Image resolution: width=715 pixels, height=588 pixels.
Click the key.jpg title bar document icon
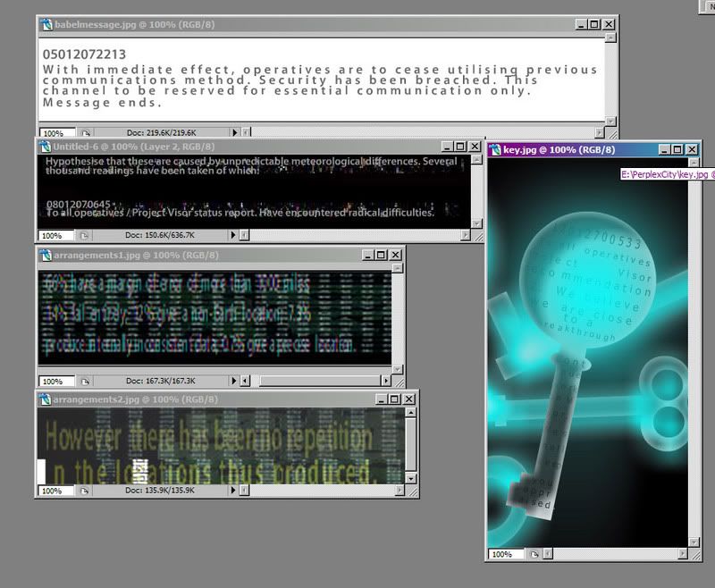[x=497, y=150]
